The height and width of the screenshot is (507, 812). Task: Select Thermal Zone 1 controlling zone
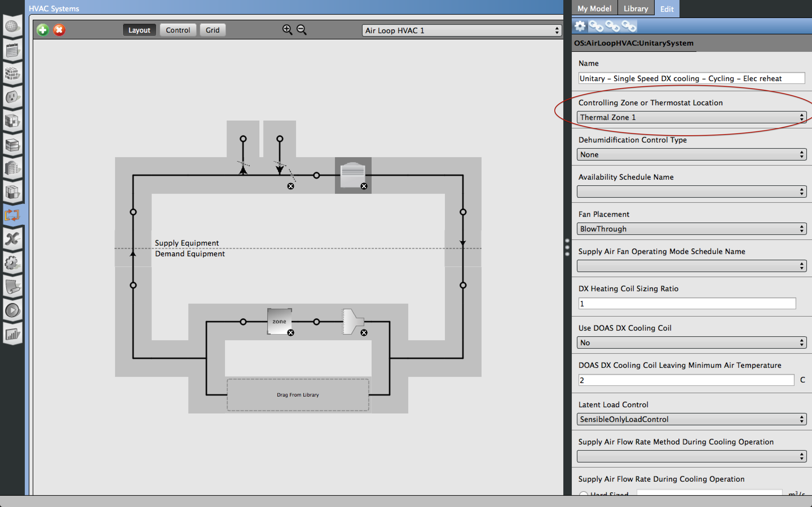coord(690,117)
